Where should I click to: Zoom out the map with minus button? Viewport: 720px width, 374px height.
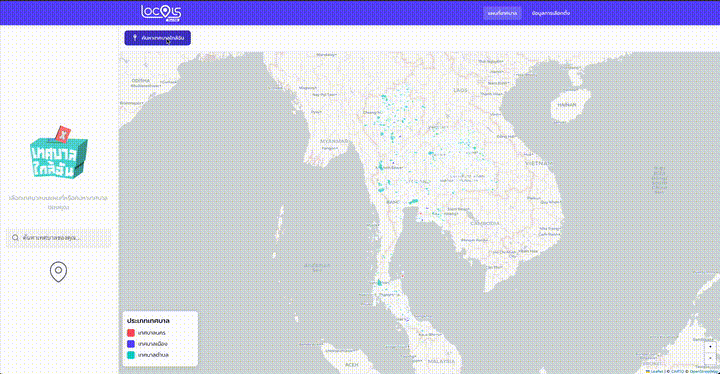coord(710,357)
